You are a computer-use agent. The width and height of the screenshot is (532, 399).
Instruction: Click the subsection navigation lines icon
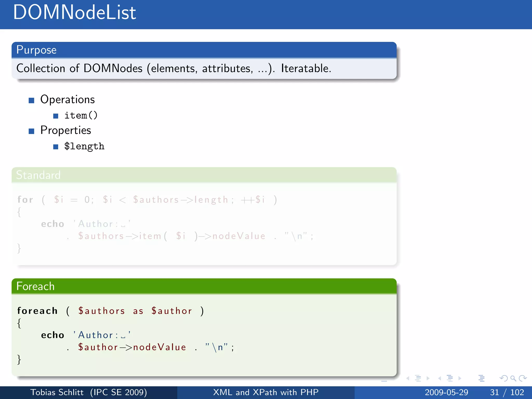click(x=418, y=378)
